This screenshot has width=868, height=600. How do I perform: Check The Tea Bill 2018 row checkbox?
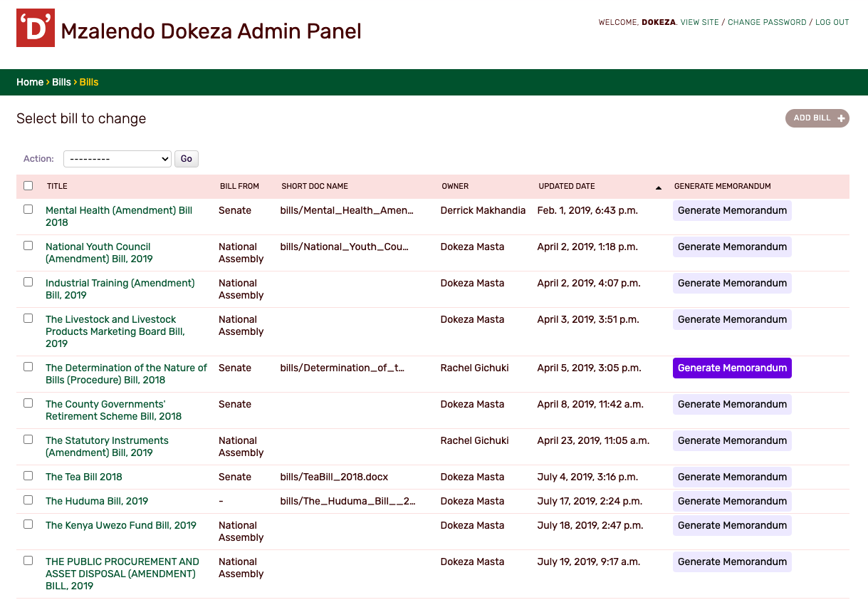[28, 475]
